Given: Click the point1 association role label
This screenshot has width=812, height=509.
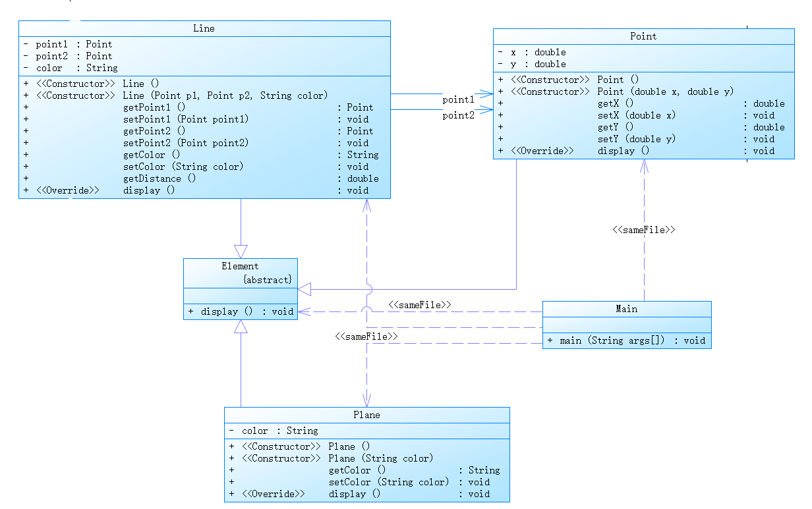Looking at the screenshot, I should pyautogui.click(x=458, y=100).
